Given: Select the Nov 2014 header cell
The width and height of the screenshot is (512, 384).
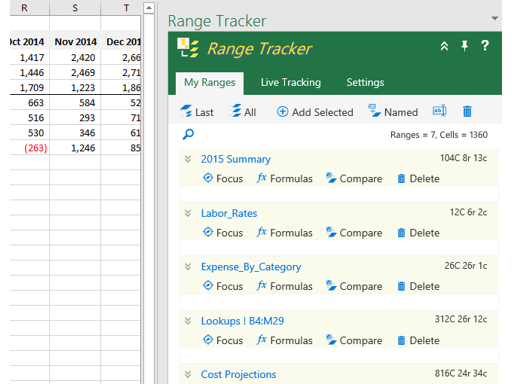Looking at the screenshot, I should point(75,42).
